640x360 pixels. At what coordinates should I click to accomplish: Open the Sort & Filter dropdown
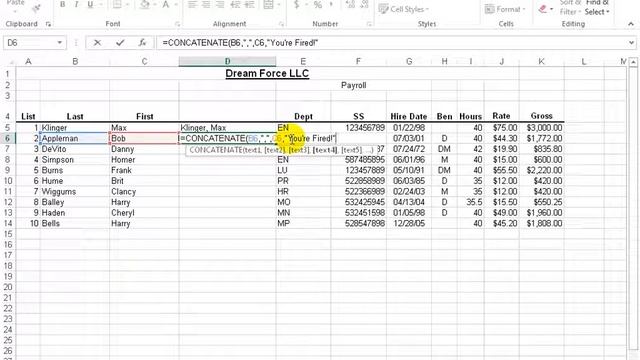click(x=569, y=8)
